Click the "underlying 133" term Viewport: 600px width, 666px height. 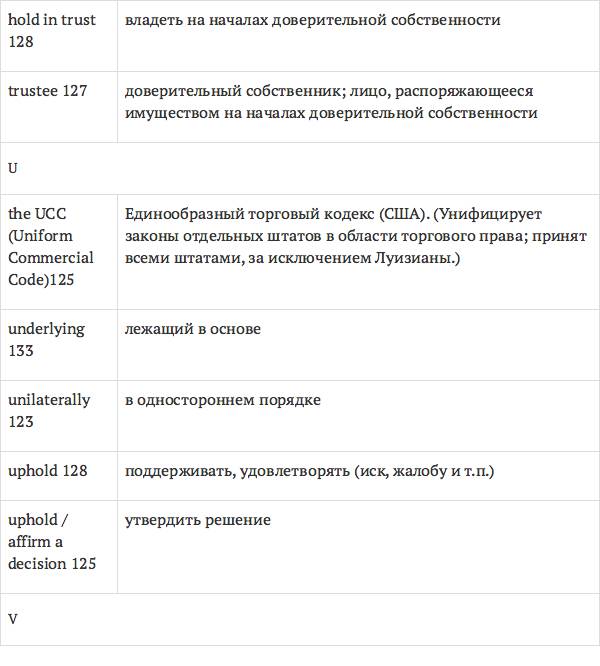[46, 339]
